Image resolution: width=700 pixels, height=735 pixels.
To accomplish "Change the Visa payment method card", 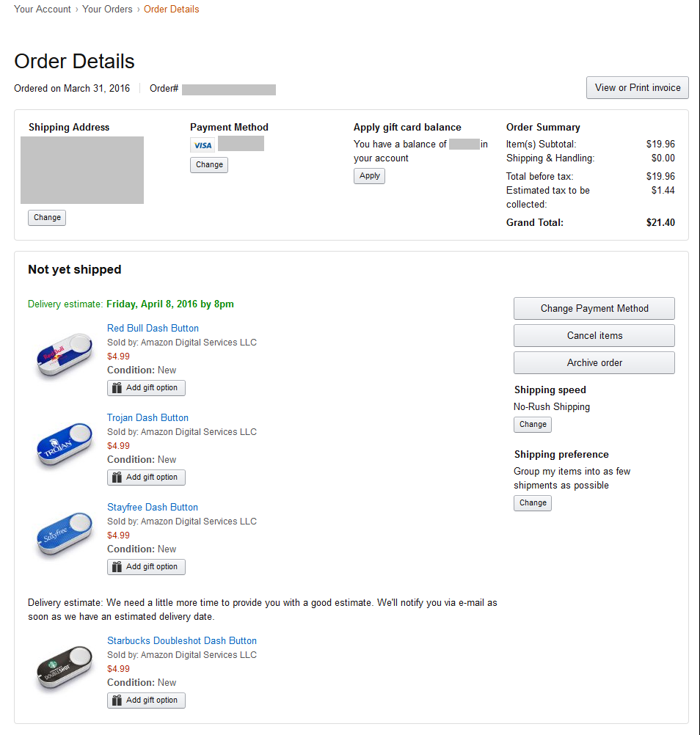I will point(209,165).
